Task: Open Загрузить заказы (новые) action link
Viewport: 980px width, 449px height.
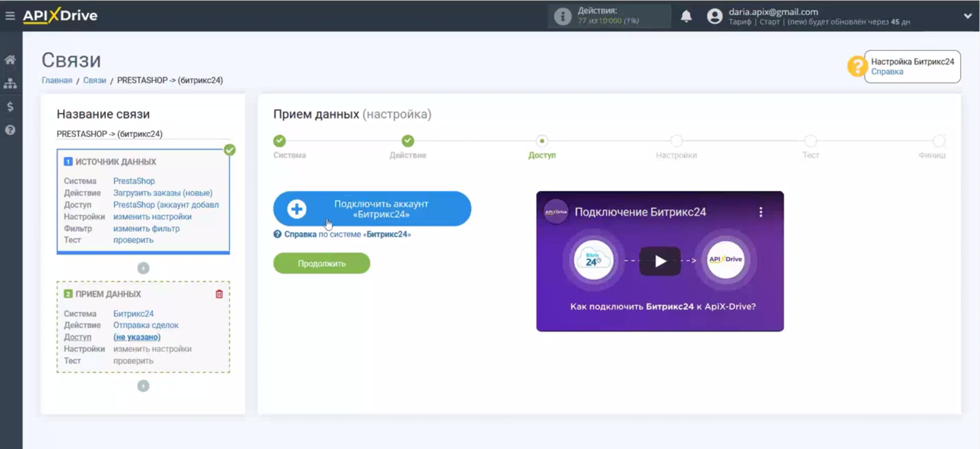Action: [163, 193]
